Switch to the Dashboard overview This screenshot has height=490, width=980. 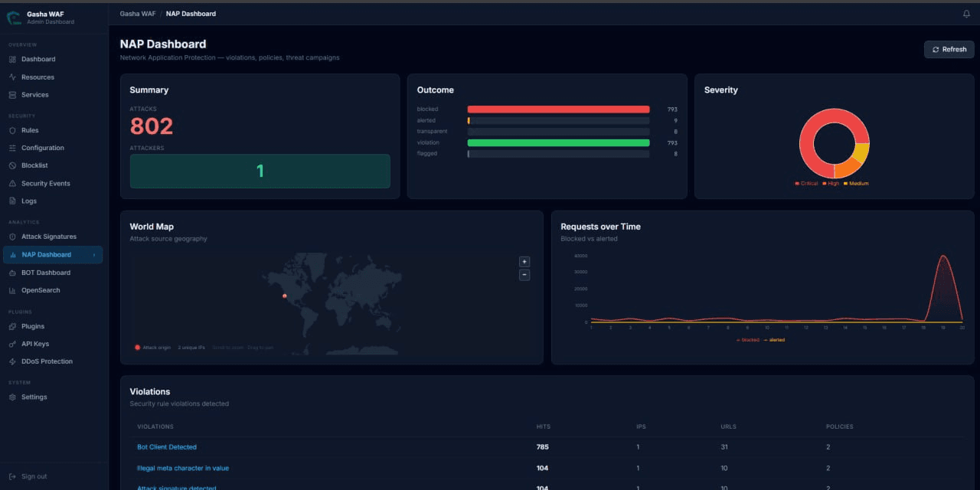(x=37, y=59)
